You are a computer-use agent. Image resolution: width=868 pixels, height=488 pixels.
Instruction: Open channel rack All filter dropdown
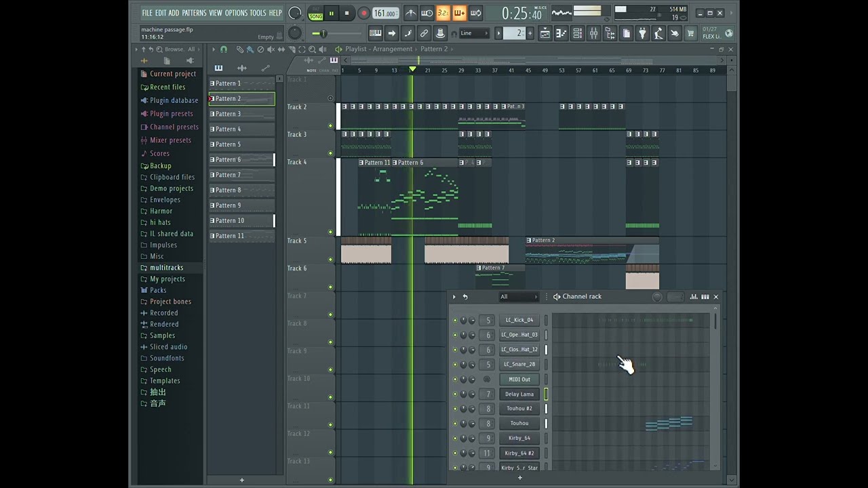pyautogui.click(x=519, y=297)
